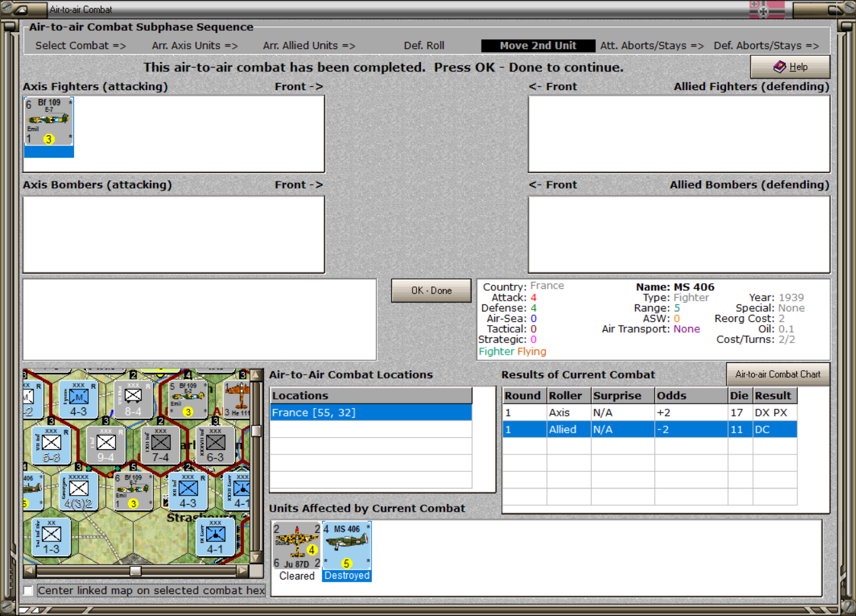Click the grey 8-4 motorized corps on the map
The width and height of the screenshot is (856, 616).
pos(133,398)
